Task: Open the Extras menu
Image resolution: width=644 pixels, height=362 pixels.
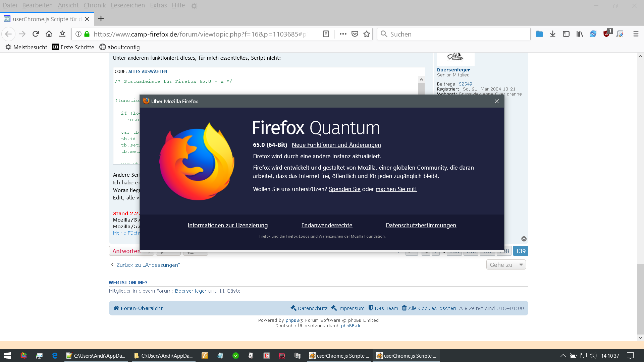Action: point(158,5)
